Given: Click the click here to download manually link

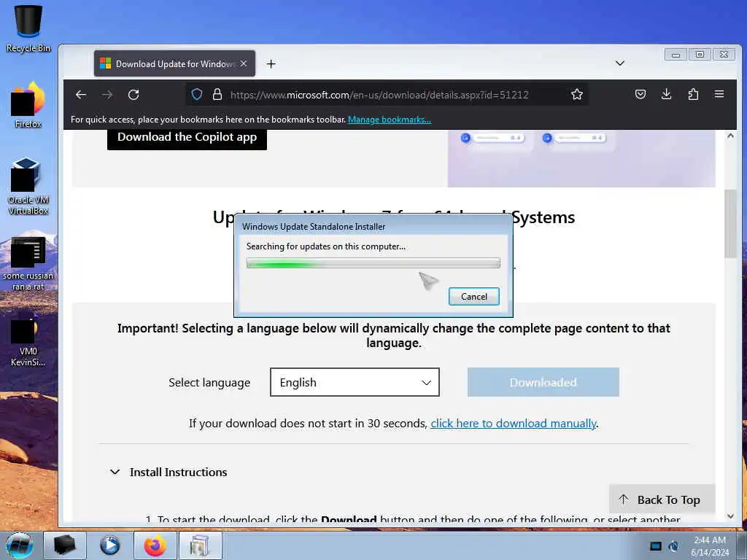Looking at the screenshot, I should (x=514, y=424).
